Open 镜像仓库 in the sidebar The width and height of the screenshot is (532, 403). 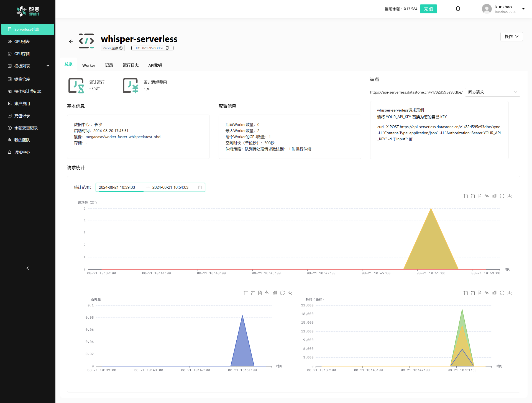28,79
